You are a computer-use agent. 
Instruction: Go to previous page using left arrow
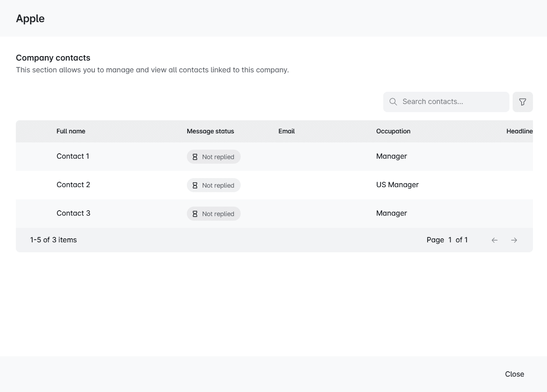[x=494, y=240]
